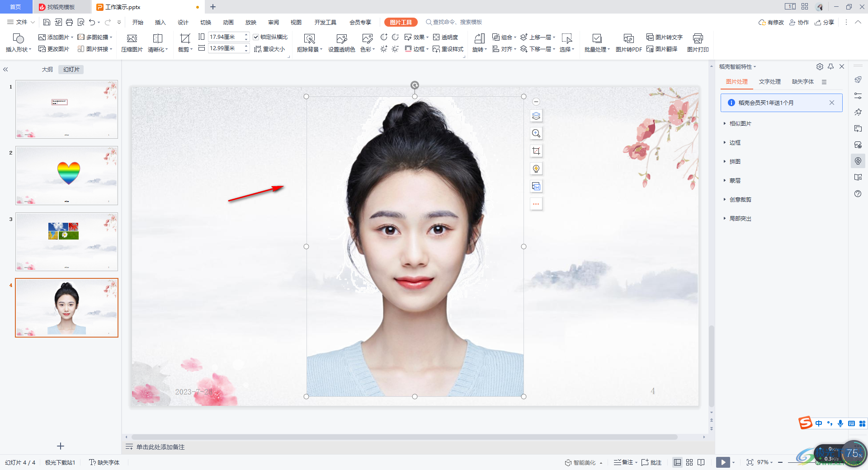Click the notes area 单击此处添加备注

coord(160,447)
